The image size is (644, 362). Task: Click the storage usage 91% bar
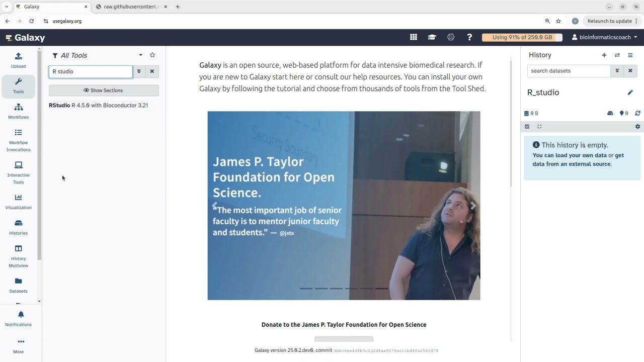click(x=522, y=37)
